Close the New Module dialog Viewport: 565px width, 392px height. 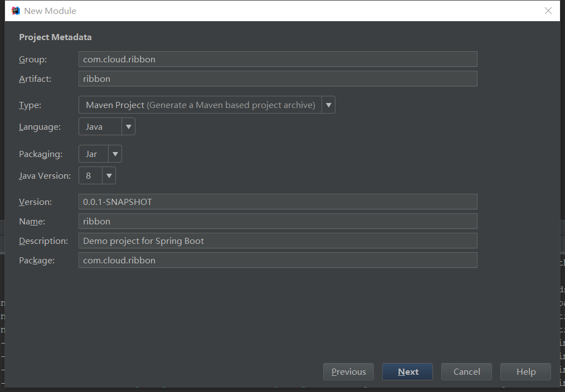(548, 11)
